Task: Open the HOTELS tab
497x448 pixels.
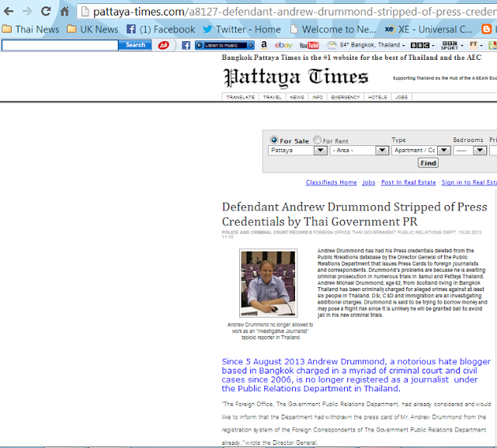Action: (377, 97)
